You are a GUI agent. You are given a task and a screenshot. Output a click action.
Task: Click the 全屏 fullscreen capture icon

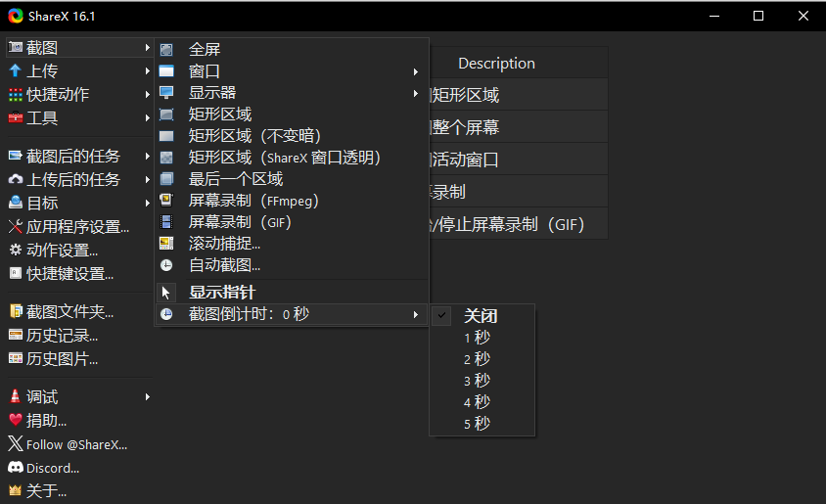click(166, 50)
